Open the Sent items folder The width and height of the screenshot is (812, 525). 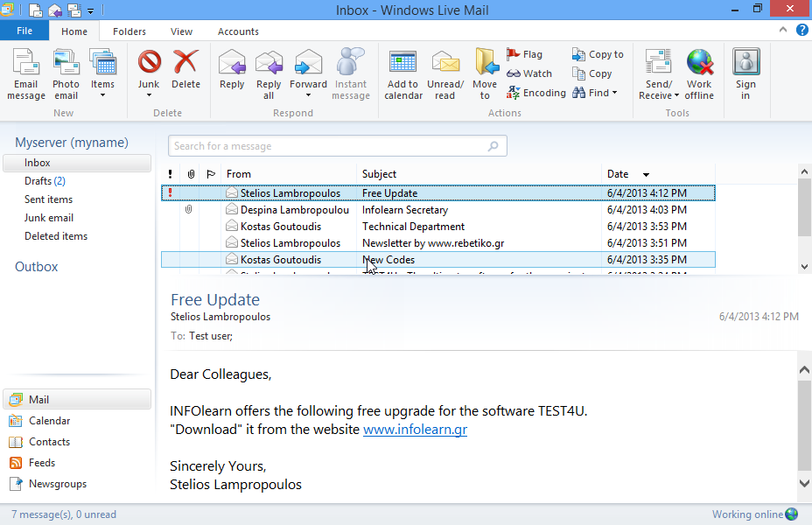pos(48,199)
